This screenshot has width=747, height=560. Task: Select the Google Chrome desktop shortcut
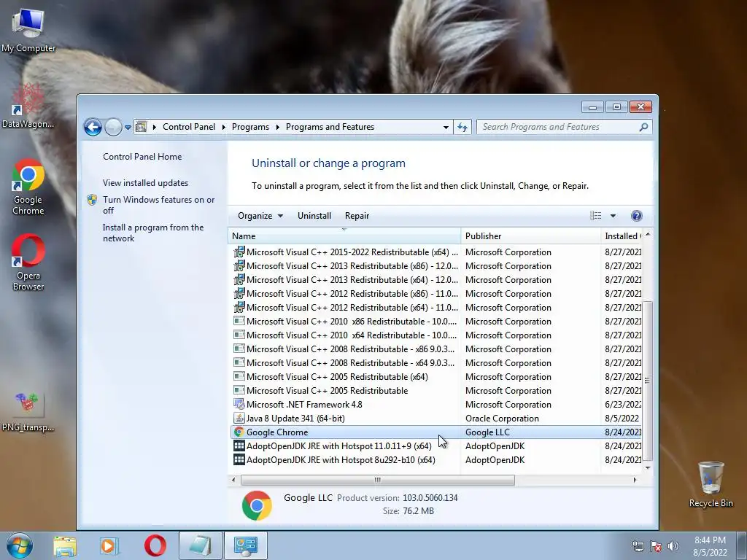(x=28, y=186)
